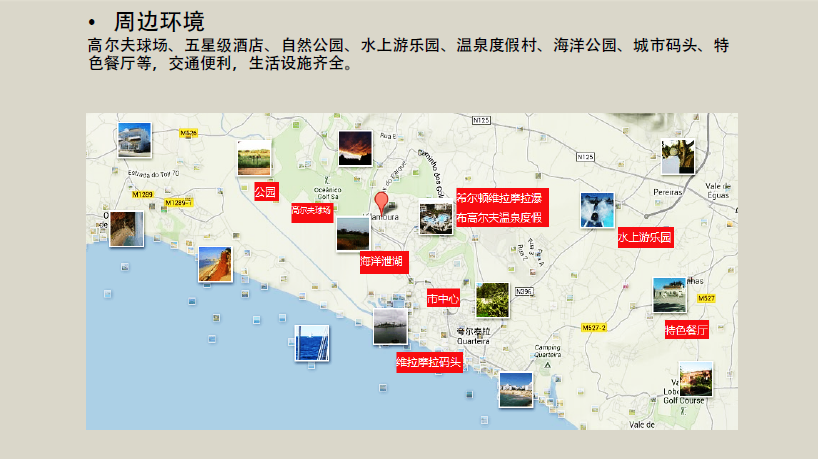Click the 海洋泄湖 red label
Viewport: 818px width, 459px height.
click(x=384, y=262)
